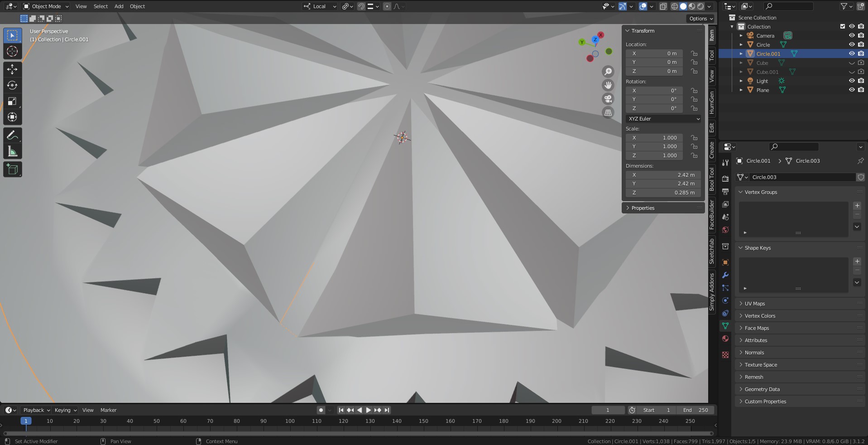
Task: Choose the Rotate tool
Action: (12, 85)
